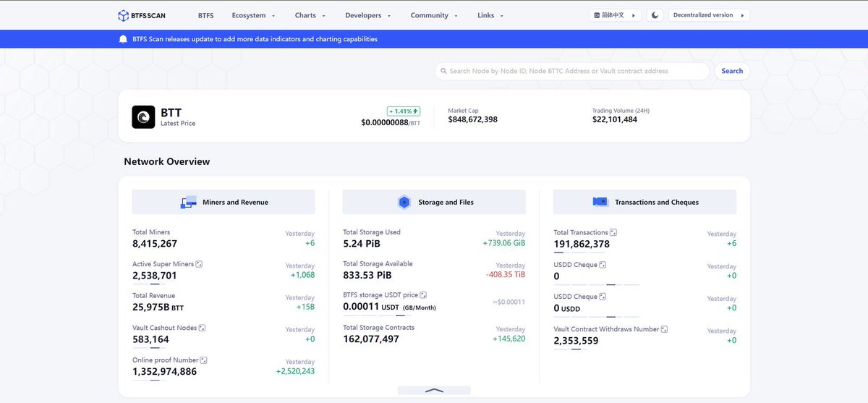Image resolution: width=868 pixels, height=403 pixels.
Task: Expand the Links menu
Action: (490, 15)
